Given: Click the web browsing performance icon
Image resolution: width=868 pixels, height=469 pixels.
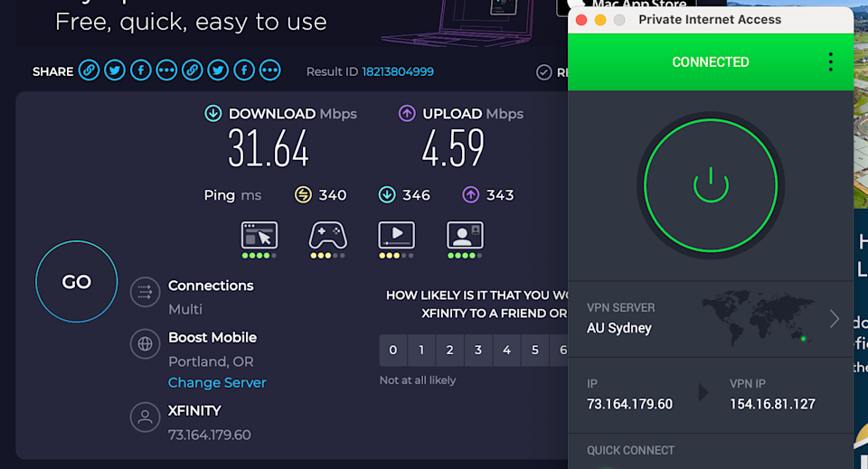Looking at the screenshot, I should tap(259, 235).
